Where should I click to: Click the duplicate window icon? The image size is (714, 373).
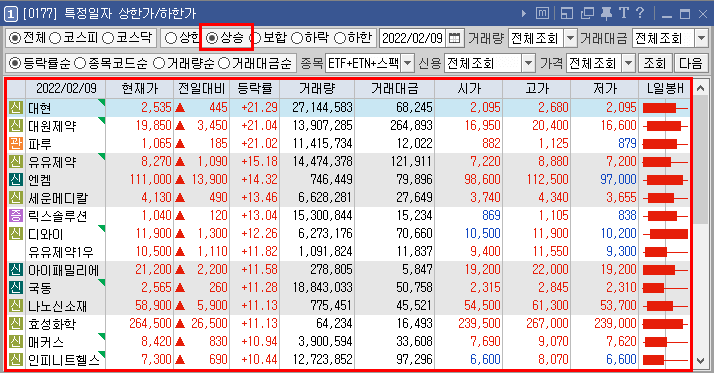coord(587,14)
